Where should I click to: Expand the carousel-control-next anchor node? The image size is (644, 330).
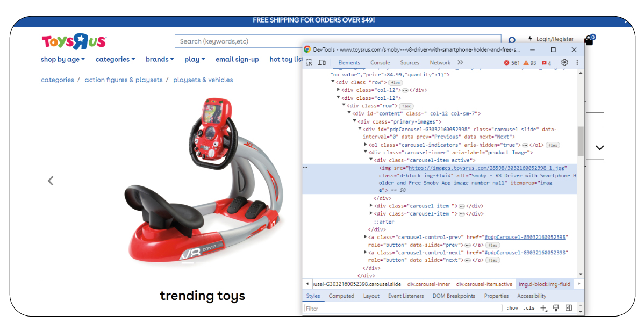[366, 253]
